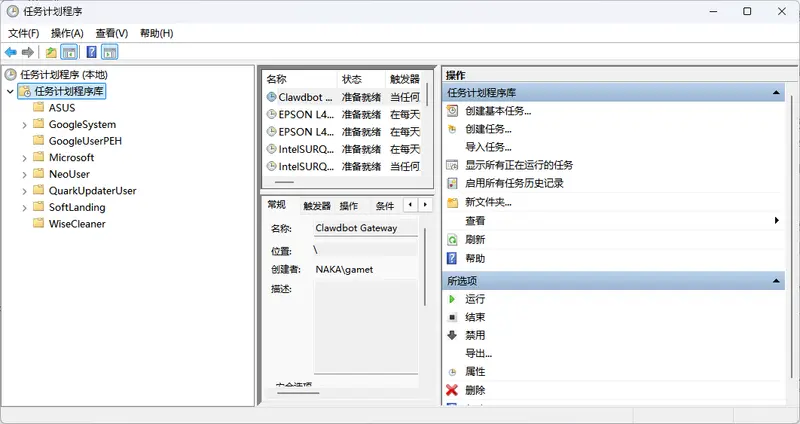Switch to the 操作 tab in details pane

point(348,206)
